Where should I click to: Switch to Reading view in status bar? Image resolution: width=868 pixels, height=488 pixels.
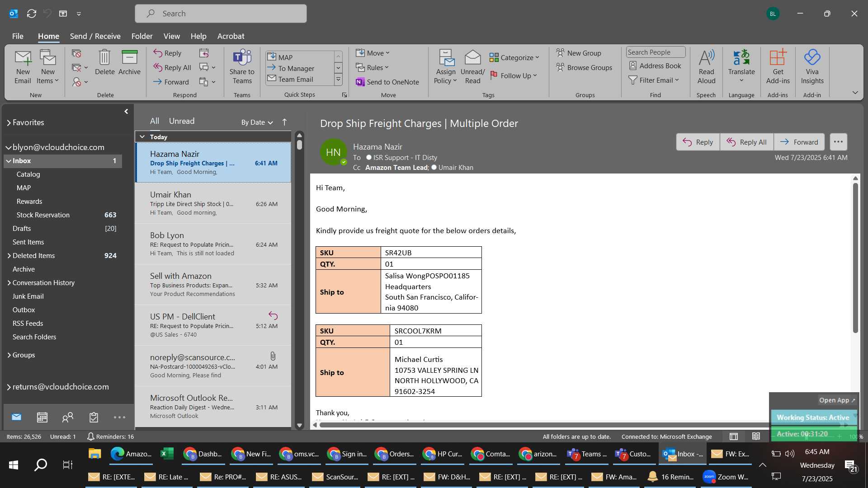click(x=756, y=436)
